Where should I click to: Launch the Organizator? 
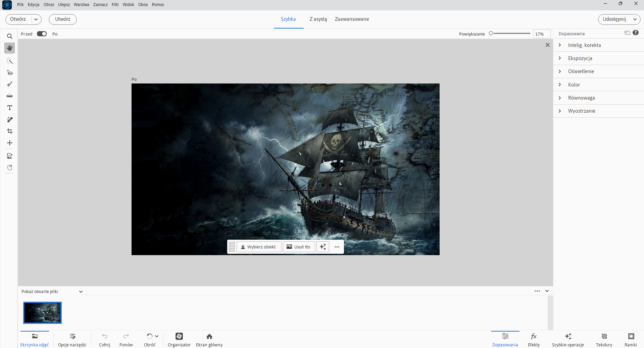click(179, 340)
